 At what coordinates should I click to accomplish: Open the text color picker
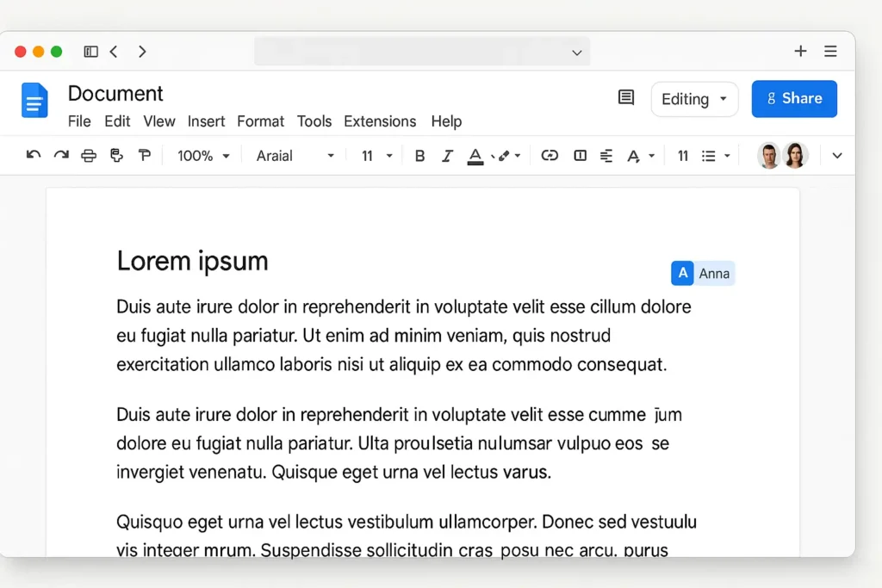[x=476, y=156]
